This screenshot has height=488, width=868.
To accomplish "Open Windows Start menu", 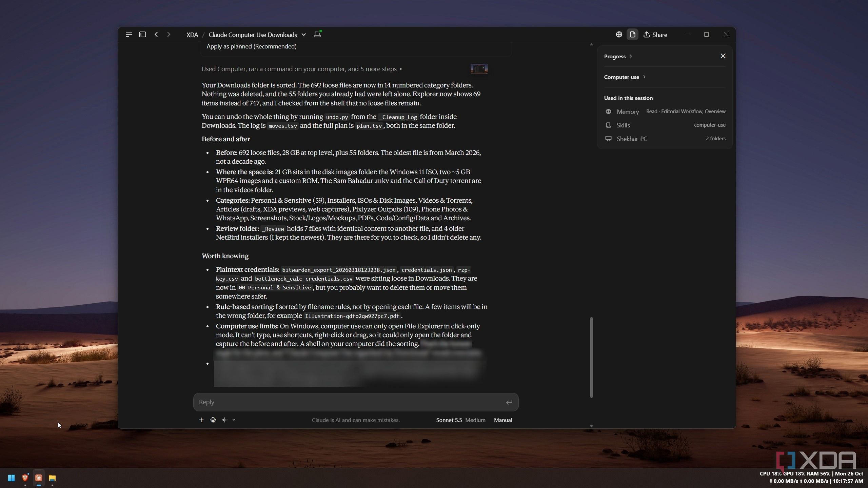I will click(x=11, y=478).
